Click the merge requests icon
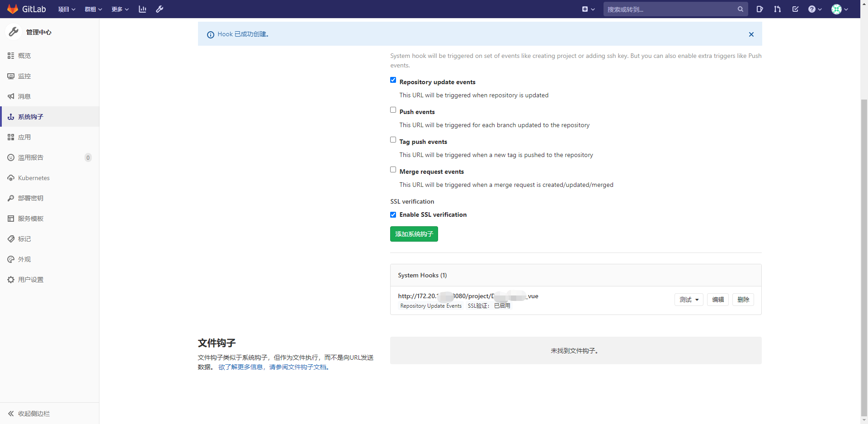The image size is (868, 424). click(777, 9)
